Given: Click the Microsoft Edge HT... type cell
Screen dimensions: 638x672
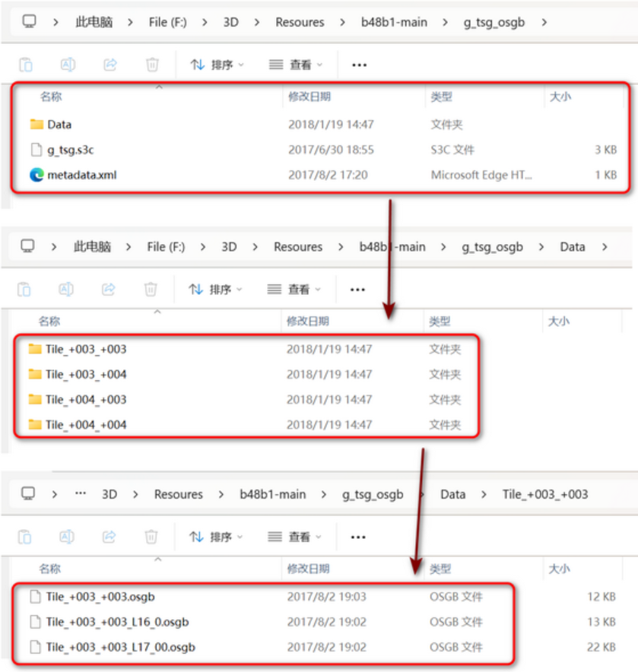Looking at the screenshot, I should (481, 175).
